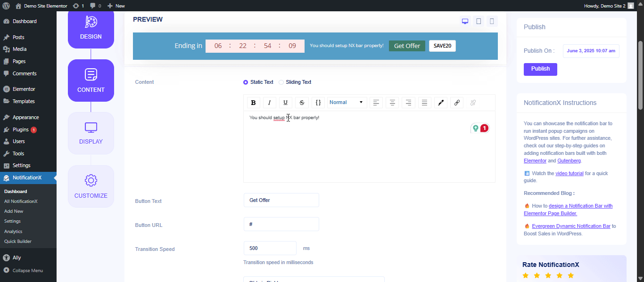Go to Customize step
Image resolution: width=644 pixels, height=282 pixels.
click(91, 186)
